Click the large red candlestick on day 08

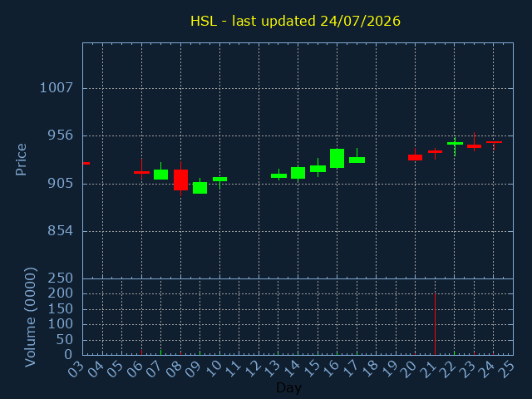tap(181, 180)
